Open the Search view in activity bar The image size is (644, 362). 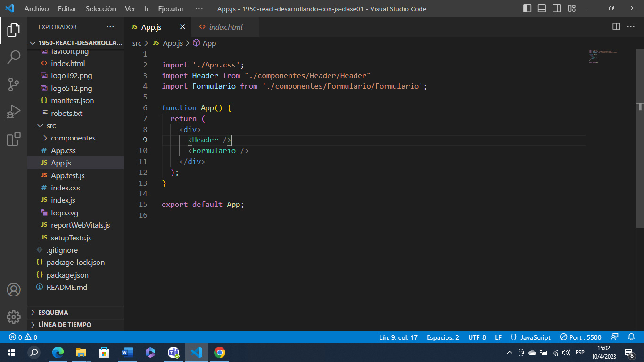pos(14,58)
